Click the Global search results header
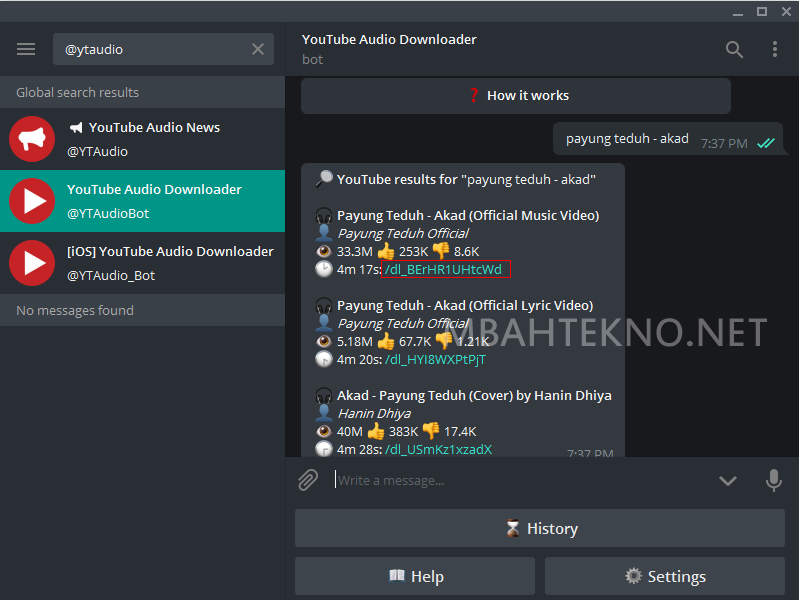This screenshot has height=600, width=799. pyautogui.click(x=142, y=92)
